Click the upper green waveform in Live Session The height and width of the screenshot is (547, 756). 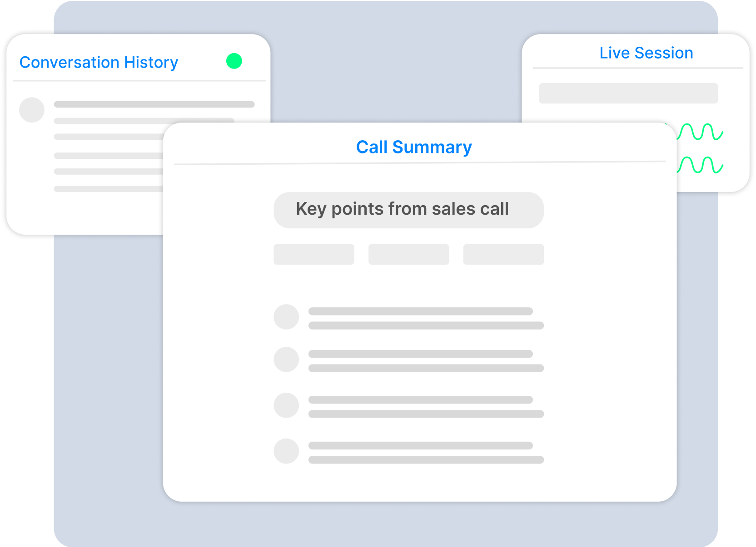[700, 132]
